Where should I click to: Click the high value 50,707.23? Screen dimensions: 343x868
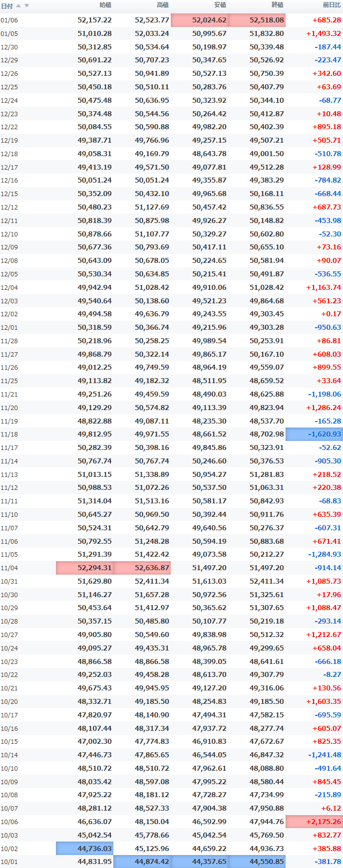click(x=152, y=60)
